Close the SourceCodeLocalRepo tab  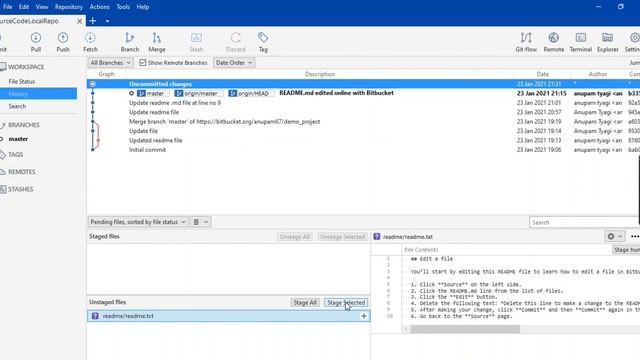coord(80,21)
